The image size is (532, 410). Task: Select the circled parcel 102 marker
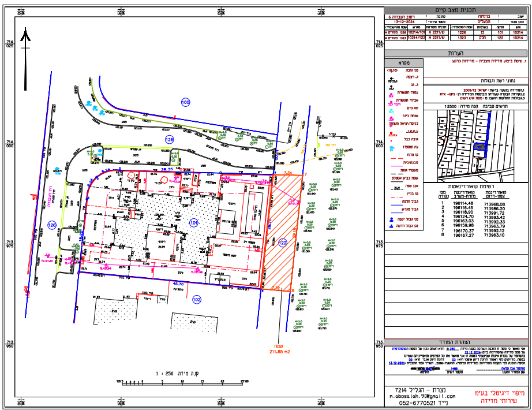point(196,299)
